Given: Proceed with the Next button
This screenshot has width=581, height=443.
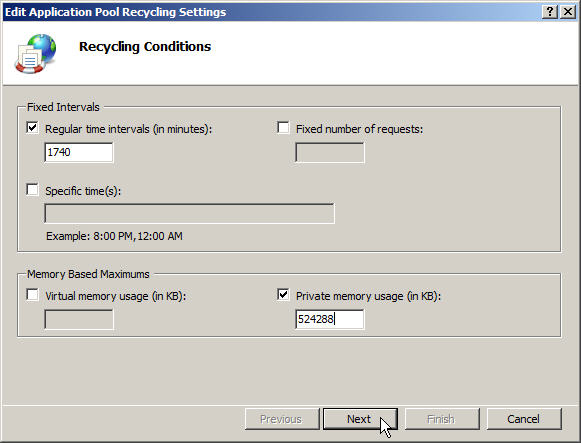Looking at the screenshot, I should [x=360, y=419].
